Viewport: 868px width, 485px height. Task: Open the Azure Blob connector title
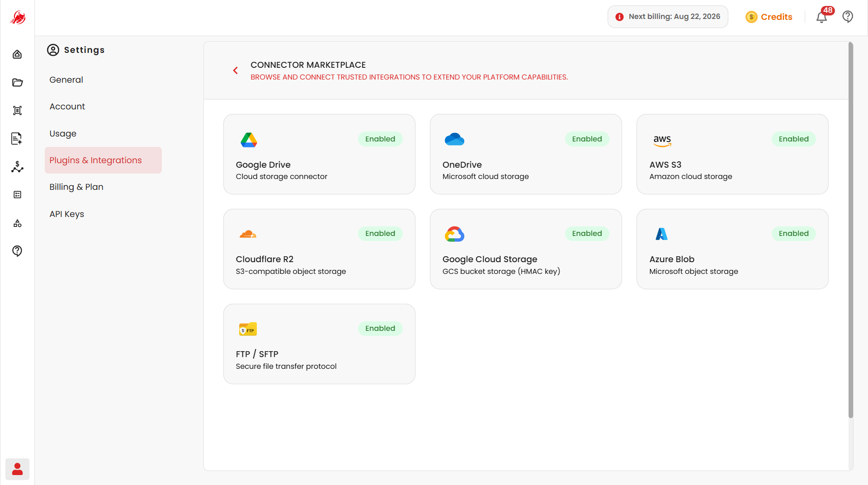click(x=672, y=259)
